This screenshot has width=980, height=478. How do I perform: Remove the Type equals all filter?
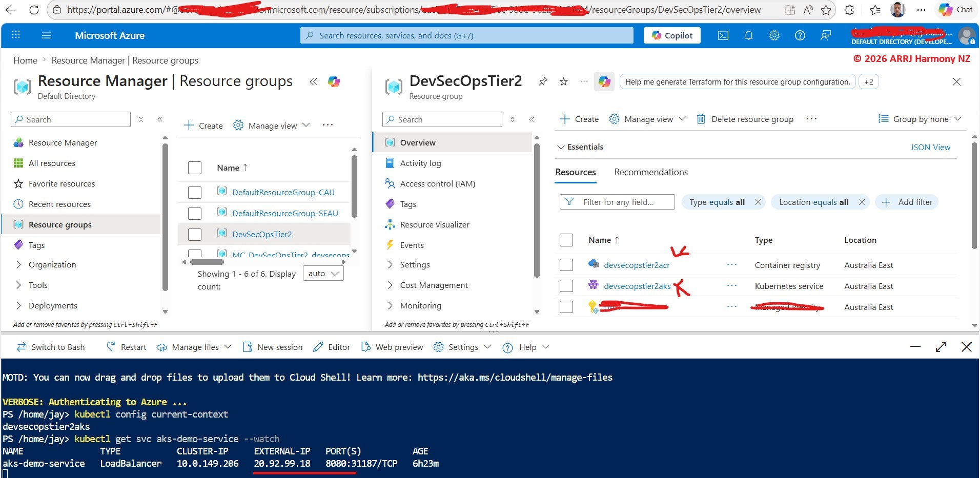[758, 202]
